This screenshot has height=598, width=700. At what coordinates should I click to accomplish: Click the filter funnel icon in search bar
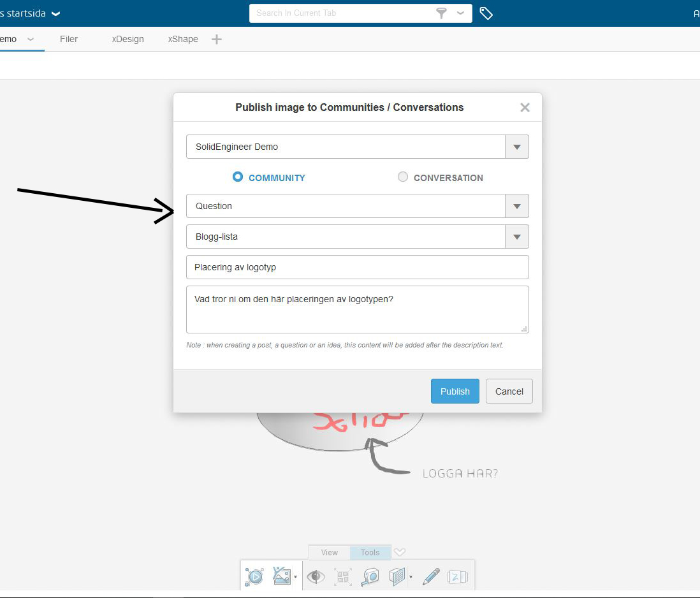441,13
